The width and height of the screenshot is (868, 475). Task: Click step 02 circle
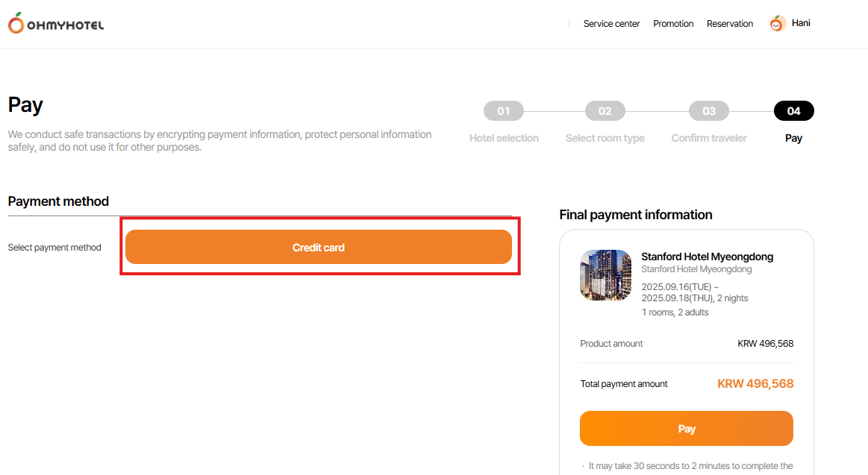point(605,111)
